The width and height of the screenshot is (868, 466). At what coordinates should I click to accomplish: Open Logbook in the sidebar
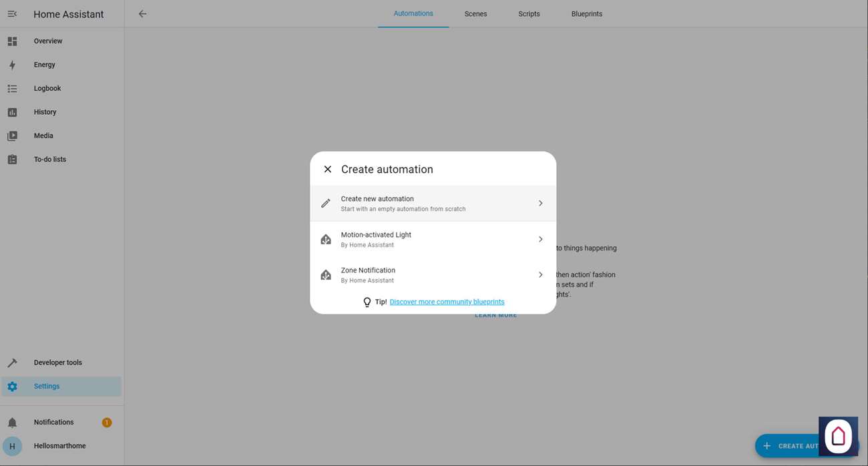click(61, 89)
